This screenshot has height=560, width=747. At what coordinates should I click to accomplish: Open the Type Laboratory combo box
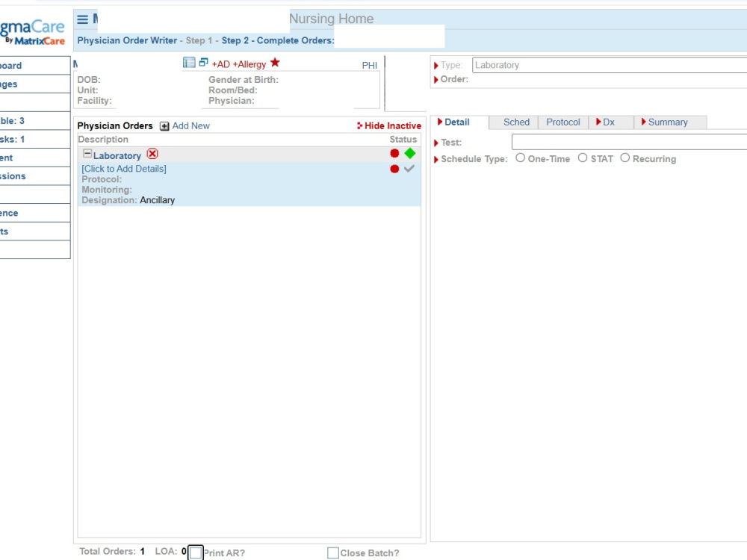click(x=610, y=65)
